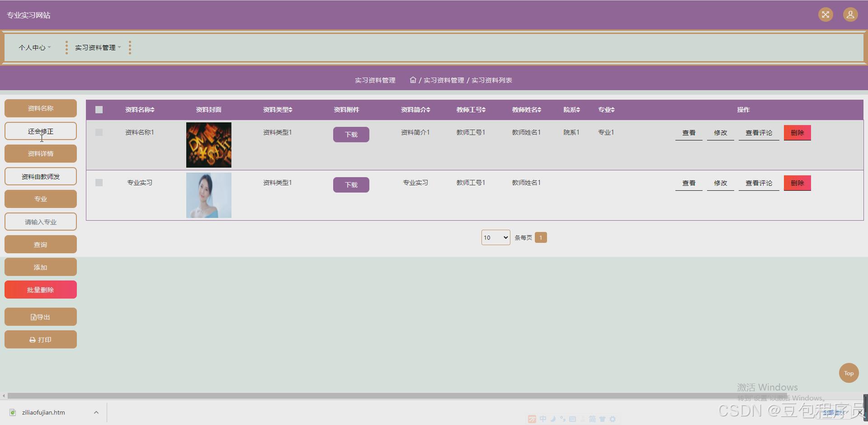Click the home icon in the breadcrumb
This screenshot has width=868, height=425.
[413, 80]
